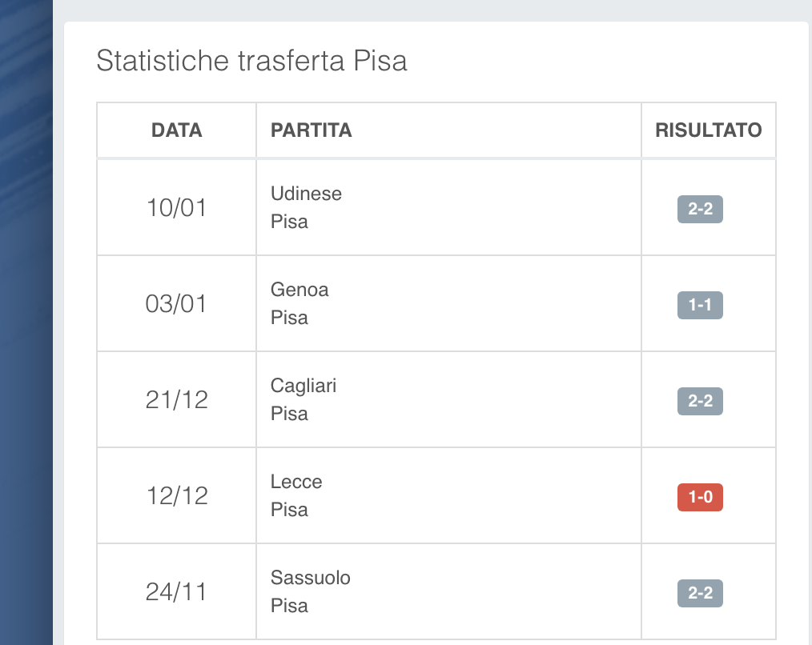Click the red 1-0 result badge

tap(700, 498)
